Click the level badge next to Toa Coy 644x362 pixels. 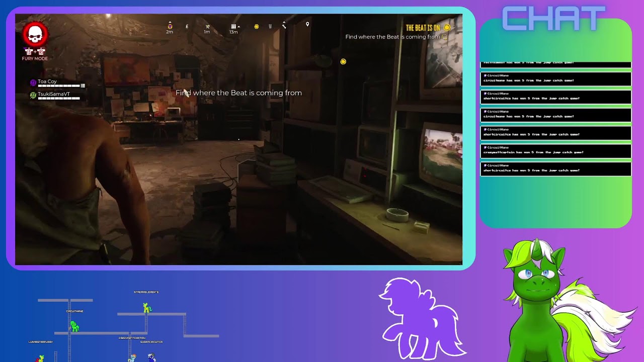[x=33, y=82]
